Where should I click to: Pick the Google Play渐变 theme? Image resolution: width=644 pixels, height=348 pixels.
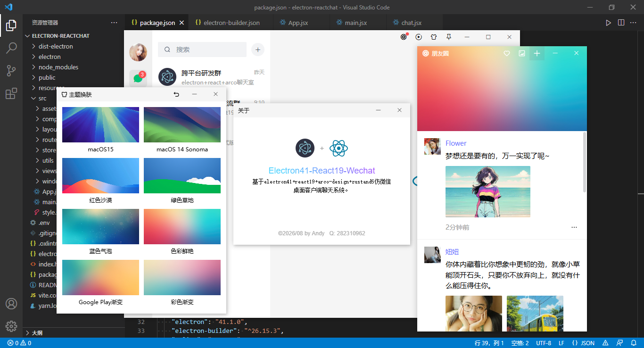100,277
